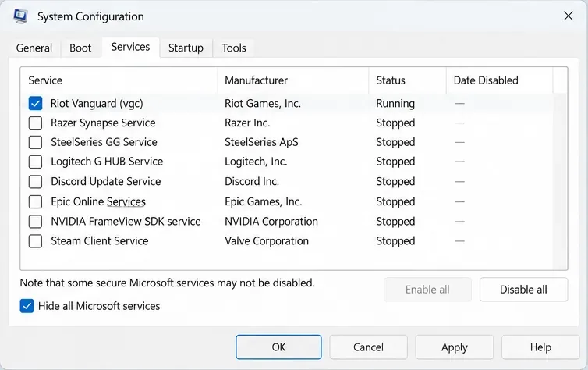Click the Epic Games, Inc. manufacturer cell
The image size is (588, 370).
coord(264,201)
